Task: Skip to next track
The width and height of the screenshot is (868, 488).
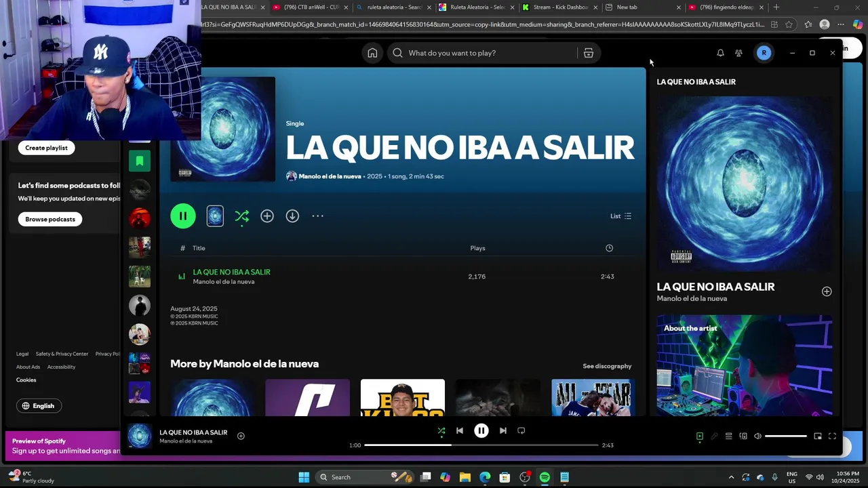Action: (x=502, y=430)
